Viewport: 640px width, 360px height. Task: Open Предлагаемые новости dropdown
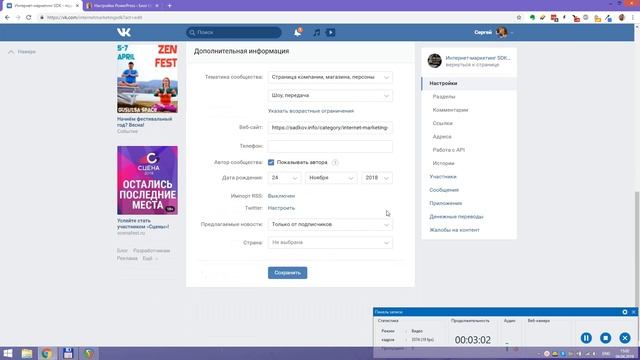click(x=330, y=224)
